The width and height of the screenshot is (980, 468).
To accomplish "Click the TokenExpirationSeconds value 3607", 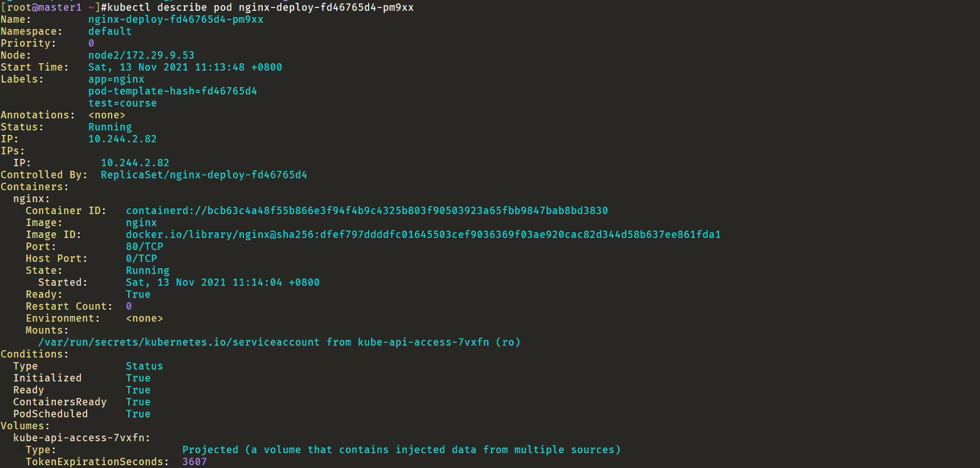I will (x=195, y=462).
